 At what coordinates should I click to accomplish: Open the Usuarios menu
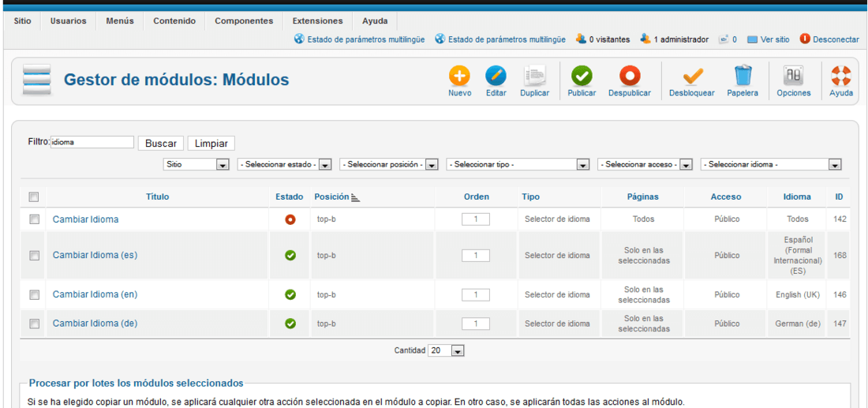(68, 21)
